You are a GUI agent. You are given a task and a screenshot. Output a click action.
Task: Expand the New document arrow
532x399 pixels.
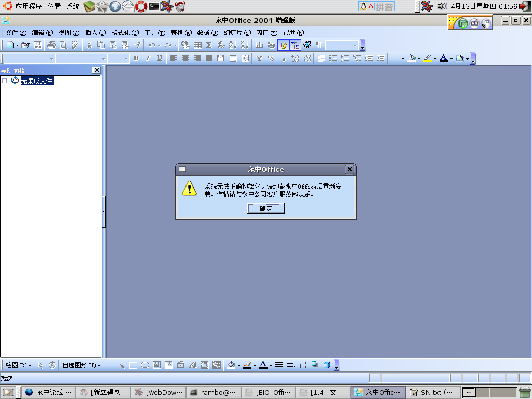[x=17, y=45]
